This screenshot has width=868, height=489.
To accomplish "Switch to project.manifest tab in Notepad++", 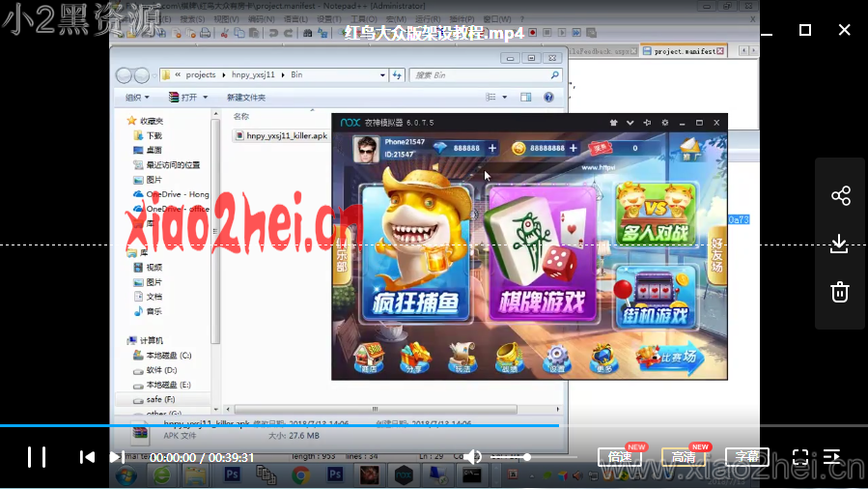I will (x=684, y=51).
